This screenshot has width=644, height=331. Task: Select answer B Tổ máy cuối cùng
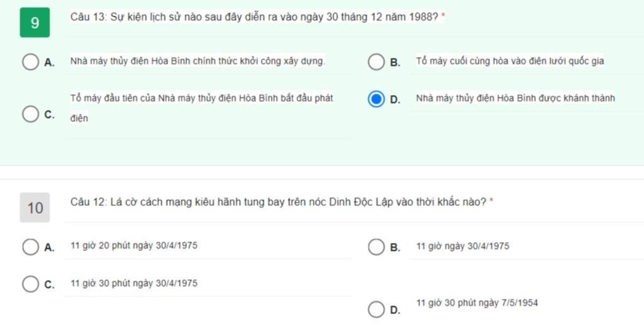pos(376,62)
